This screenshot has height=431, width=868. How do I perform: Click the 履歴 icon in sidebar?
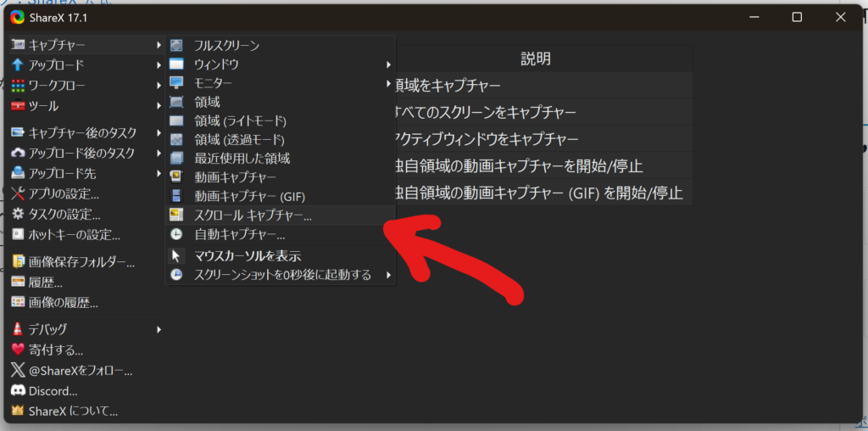pyautogui.click(x=18, y=282)
